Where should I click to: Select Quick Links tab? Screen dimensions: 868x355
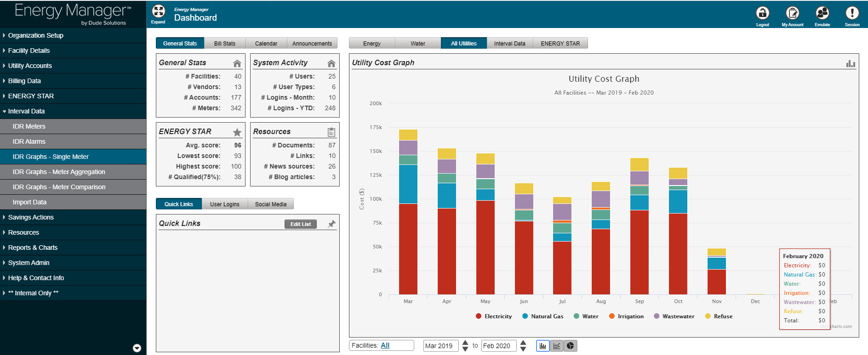coord(179,204)
